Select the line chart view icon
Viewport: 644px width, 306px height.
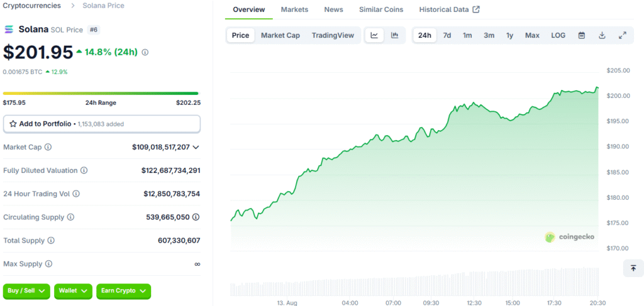(x=374, y=35)
